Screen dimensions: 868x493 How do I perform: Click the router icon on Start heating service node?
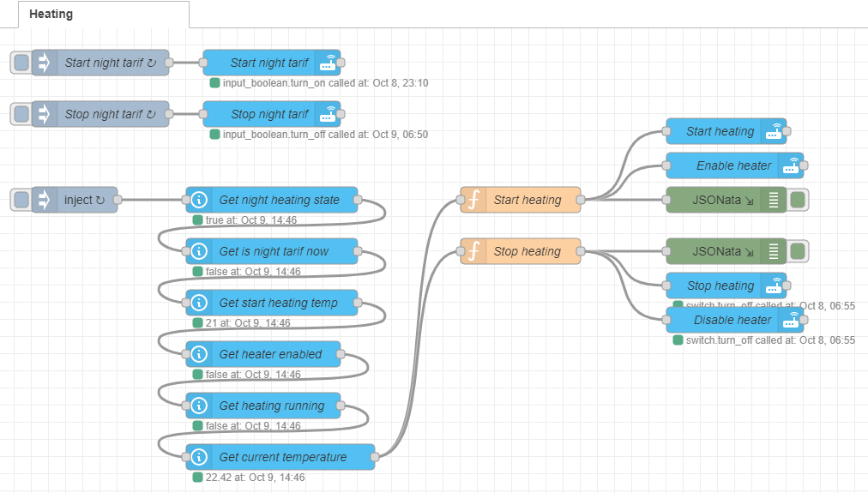point(774,131)
